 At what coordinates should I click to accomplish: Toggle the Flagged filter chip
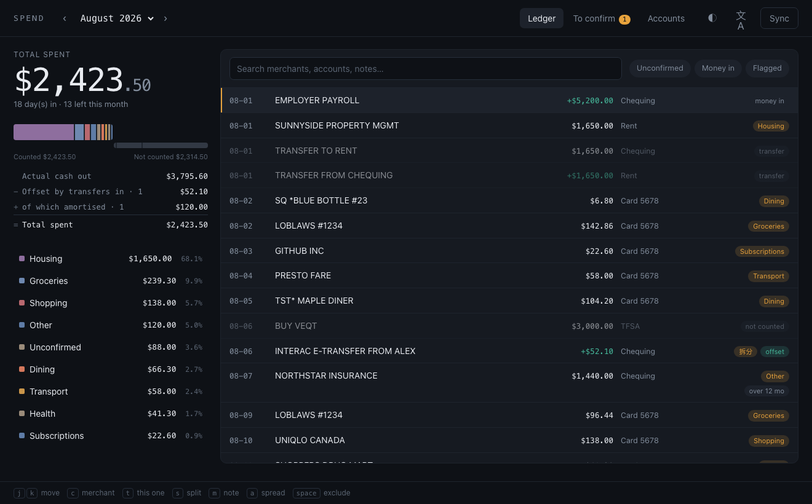[767, 68]
